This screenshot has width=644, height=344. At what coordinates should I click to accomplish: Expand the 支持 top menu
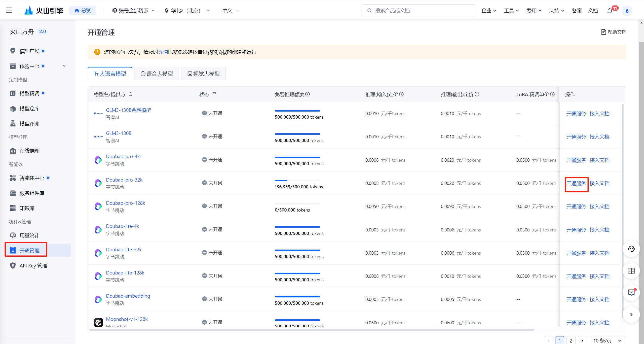click(556, 11)
